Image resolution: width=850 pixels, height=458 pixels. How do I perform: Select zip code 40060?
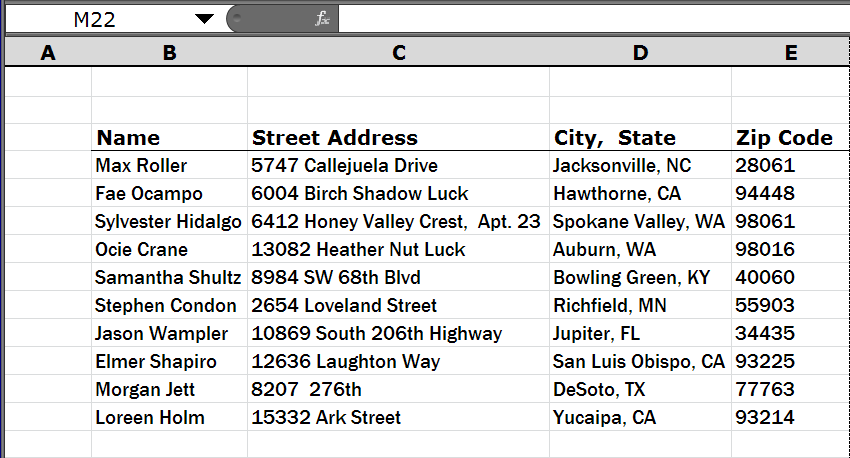(790, 278)
